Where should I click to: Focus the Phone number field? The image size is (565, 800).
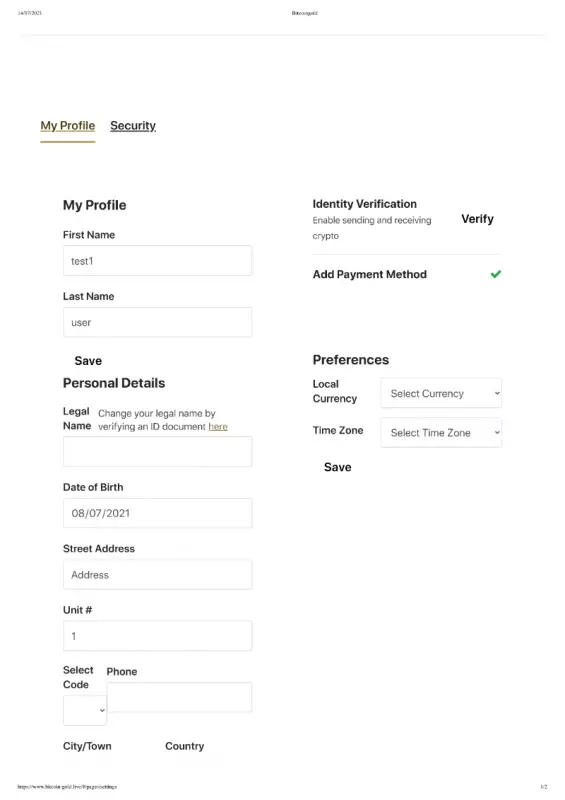tap(179, 697)
